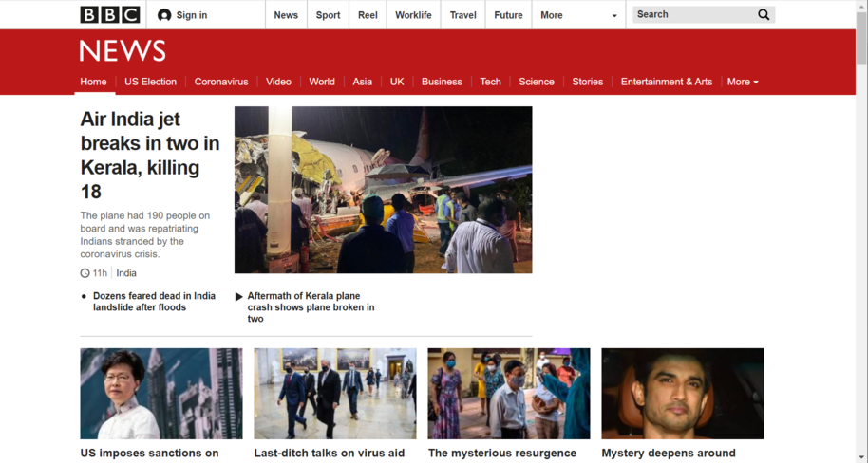Switch to the Science tab
868x463 pixels.
(x=537, y=82)
